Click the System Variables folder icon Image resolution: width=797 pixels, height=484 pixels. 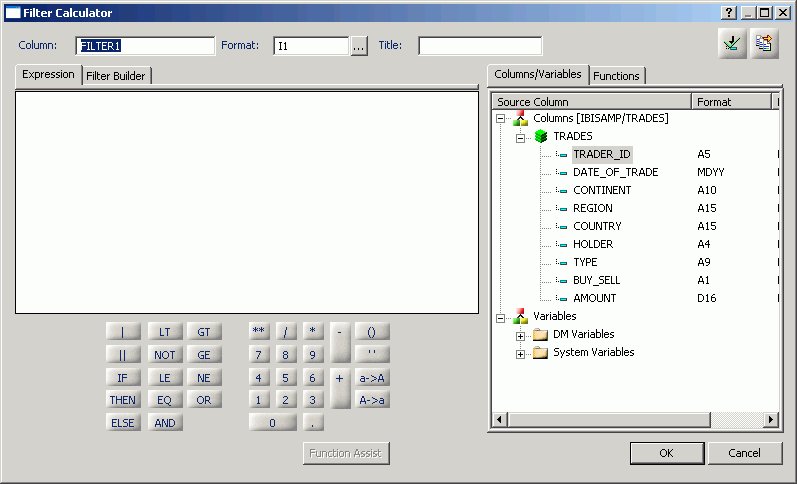pyautogui.click(x=540, y=352)
